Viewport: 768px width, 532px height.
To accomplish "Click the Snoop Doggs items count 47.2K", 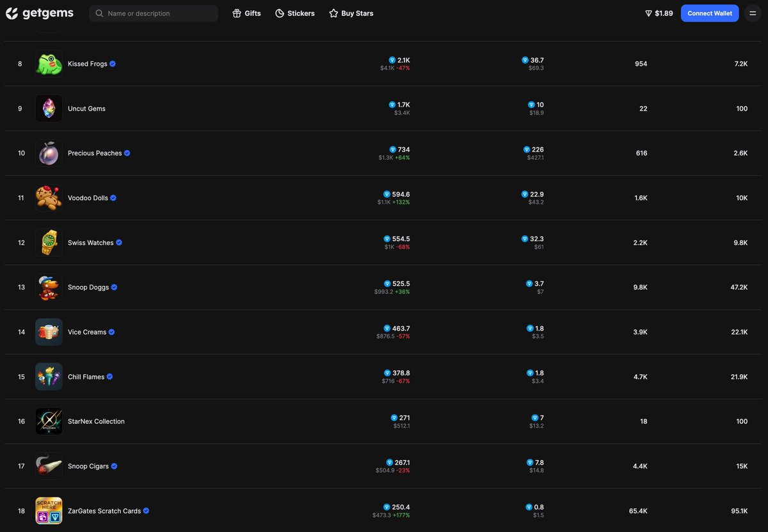I will [739, 288].
